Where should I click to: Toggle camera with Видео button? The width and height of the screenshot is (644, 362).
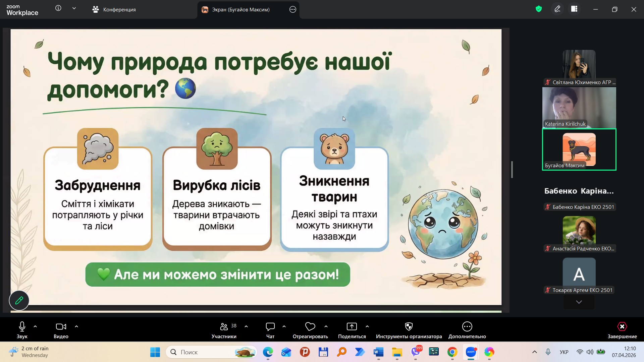click(61, 326)
